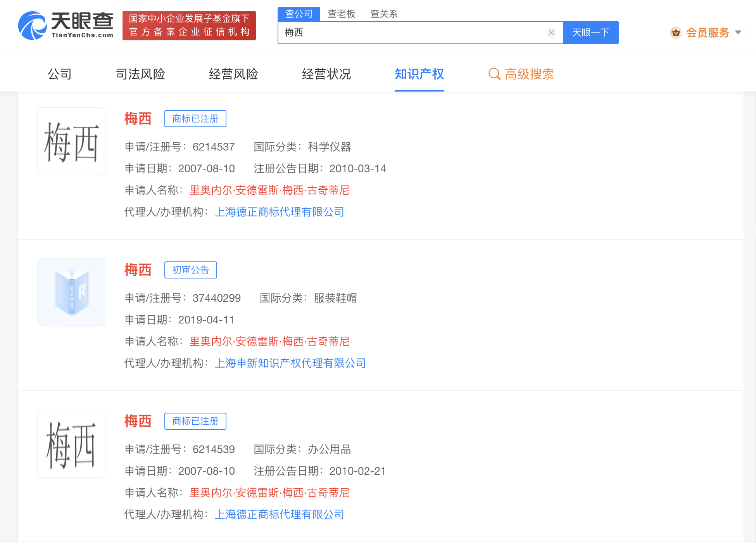The height and width of the screenshot is (543, 756).
Task: Click the 国际分类 科学仪器 text
Action: point(302,147)
